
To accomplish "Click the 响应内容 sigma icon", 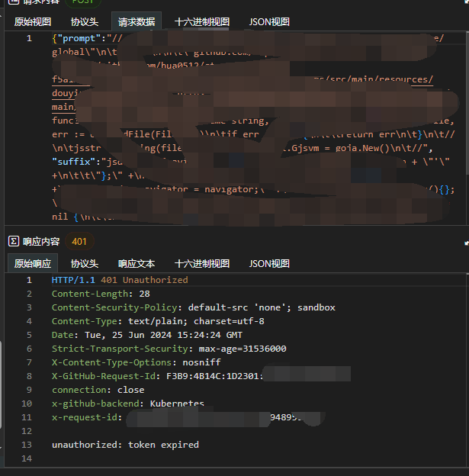I will tap(14, 241).
